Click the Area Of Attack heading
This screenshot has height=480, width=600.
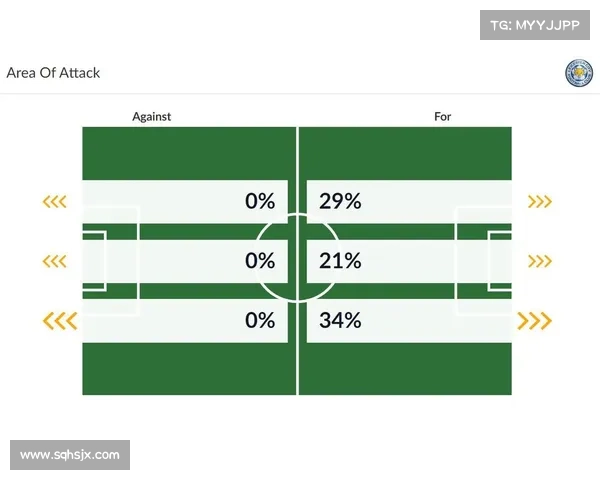click(53, 73)
